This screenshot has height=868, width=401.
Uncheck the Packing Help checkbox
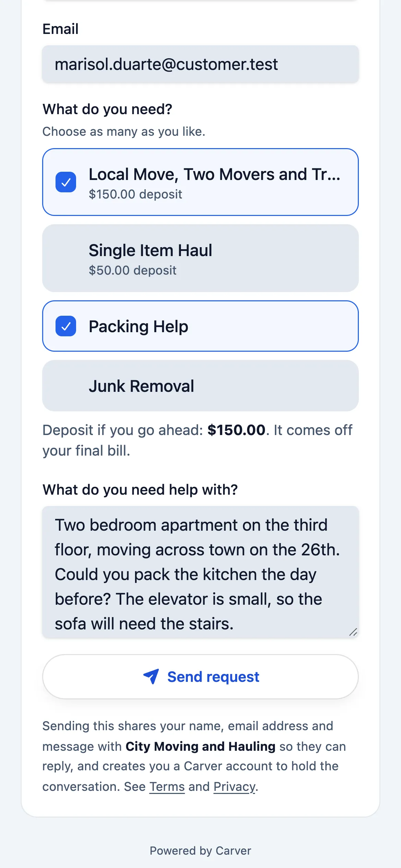[66, 326]
